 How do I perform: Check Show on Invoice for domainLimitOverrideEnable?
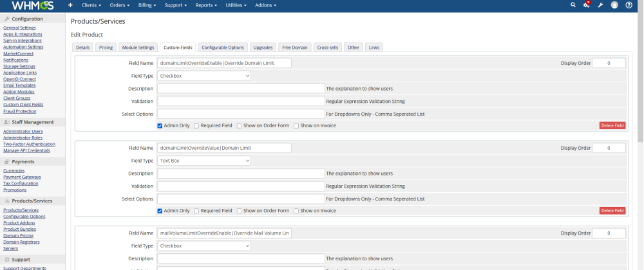(x=296, y=126)
